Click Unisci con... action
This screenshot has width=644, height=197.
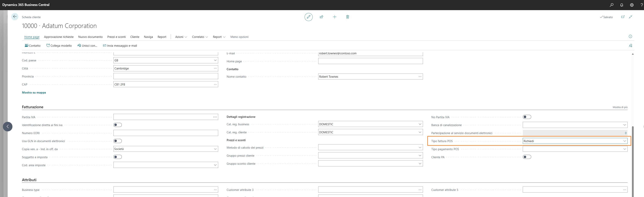pyautogui.click(x=87, y=46)
